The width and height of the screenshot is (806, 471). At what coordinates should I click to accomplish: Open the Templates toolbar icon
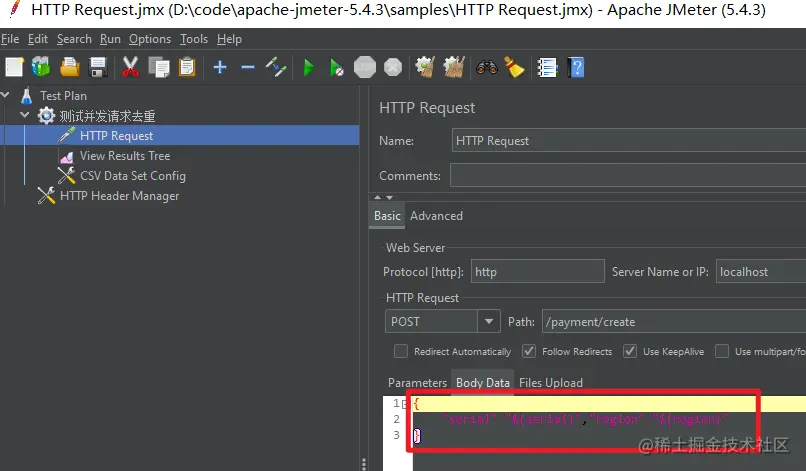[41, 67]
